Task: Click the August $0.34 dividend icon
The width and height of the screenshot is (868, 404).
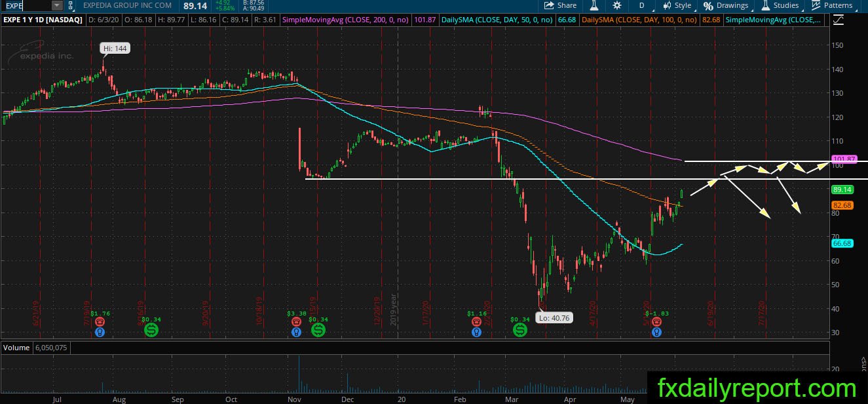Action: click(151, 329)
